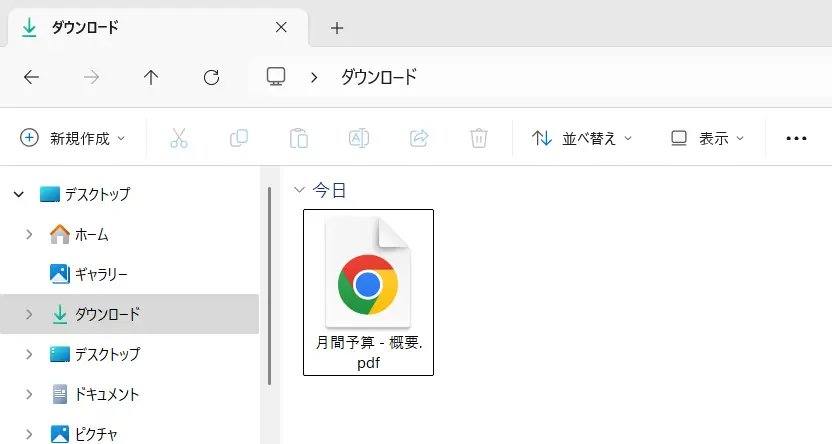Click the PC monitor icon in address bar
832x444 pixels.
pos(276,77)
